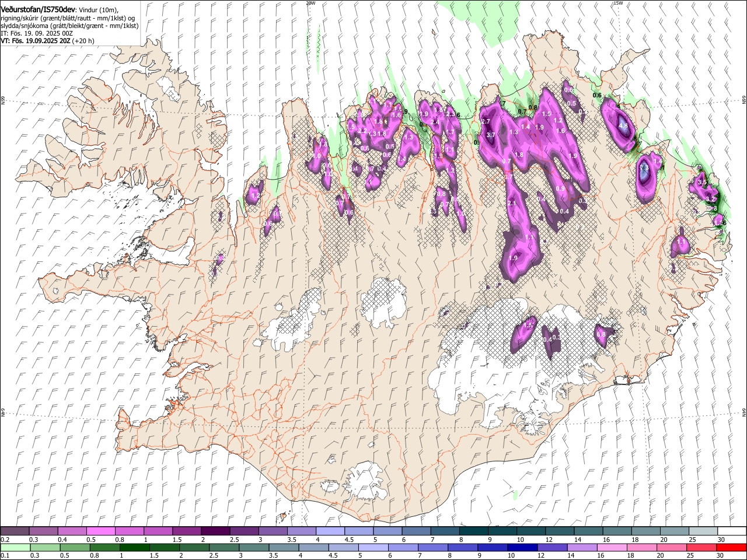
Task: Click the 'VT: Fös. 19.09.2025 20Z (+20 h)' line
Action: (48, 41)
